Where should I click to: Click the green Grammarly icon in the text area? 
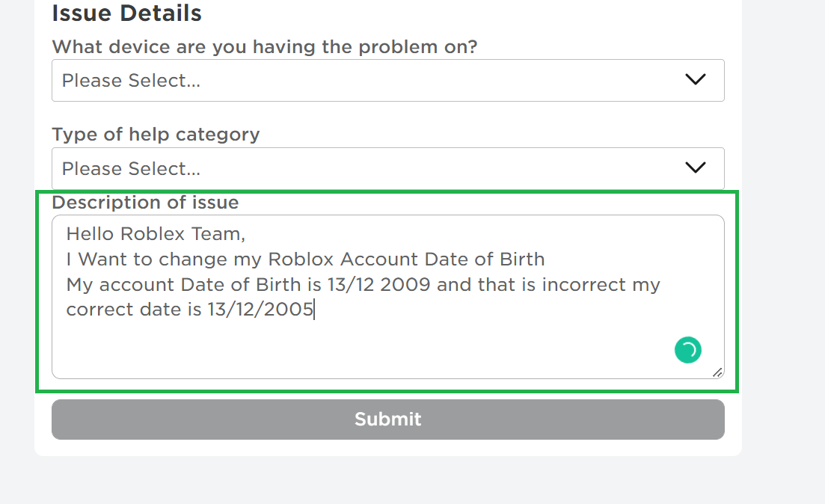pos(687,350)
